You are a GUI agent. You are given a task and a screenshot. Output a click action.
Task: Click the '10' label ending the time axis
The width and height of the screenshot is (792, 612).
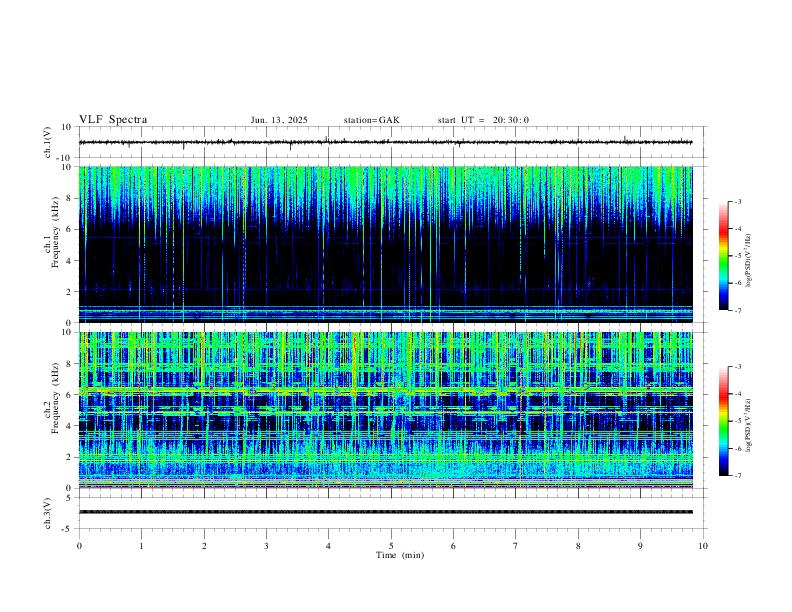coord(703,546)
